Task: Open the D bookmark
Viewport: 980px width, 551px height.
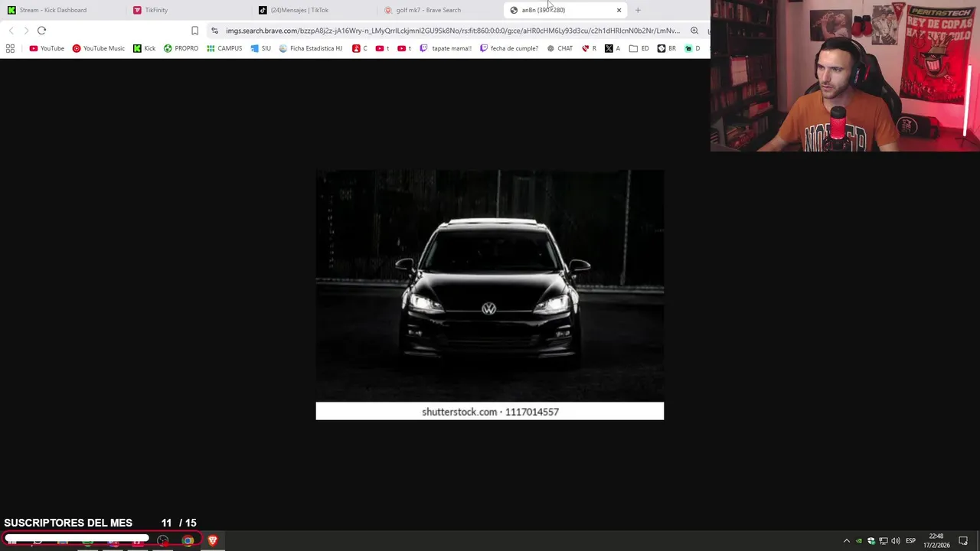Action: point(693,48)
